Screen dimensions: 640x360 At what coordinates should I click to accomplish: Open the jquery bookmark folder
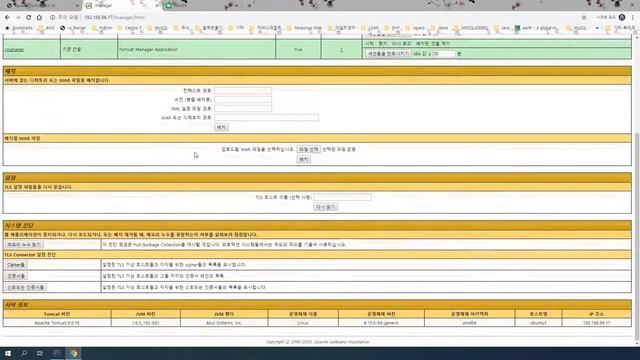415,28
